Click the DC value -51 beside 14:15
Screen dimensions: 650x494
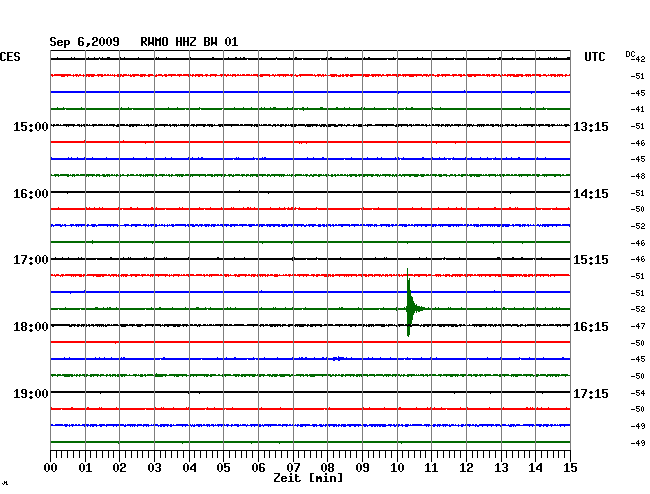(638, 193)
